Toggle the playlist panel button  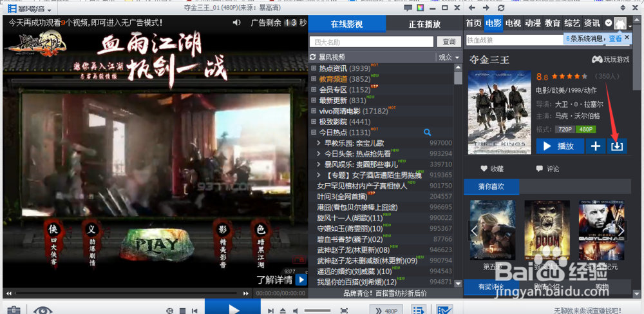tap(419, 310)
